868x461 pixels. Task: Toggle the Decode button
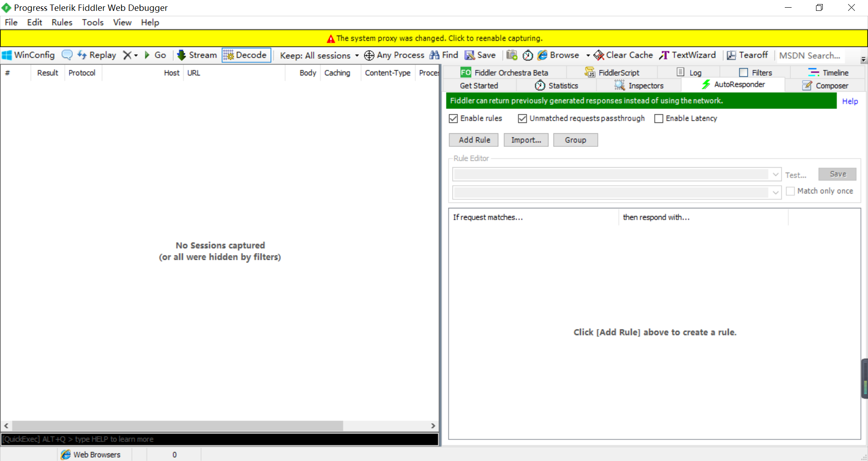click(x=246, y=55)
